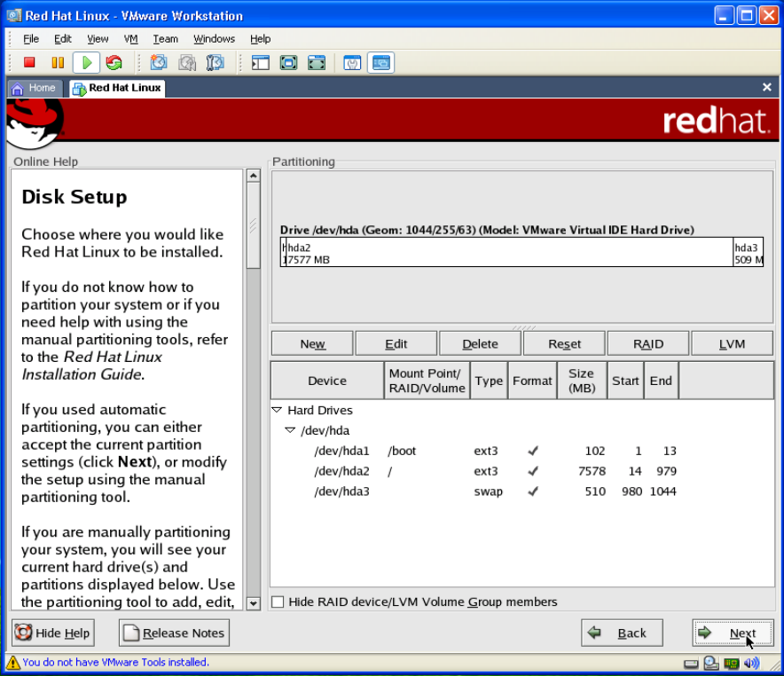Click the CD-ROM device status icon

point(711,663)
